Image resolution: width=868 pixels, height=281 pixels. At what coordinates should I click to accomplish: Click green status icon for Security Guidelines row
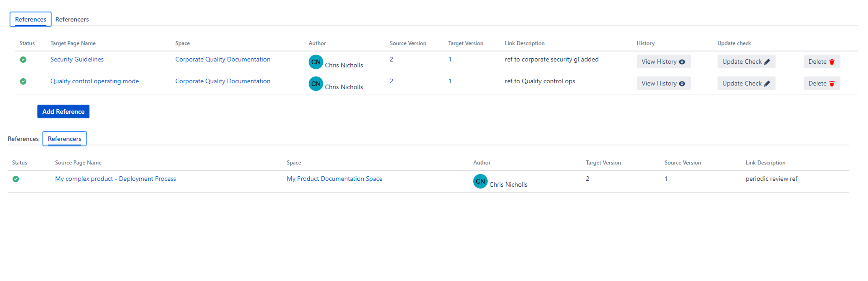coord(23,59)
